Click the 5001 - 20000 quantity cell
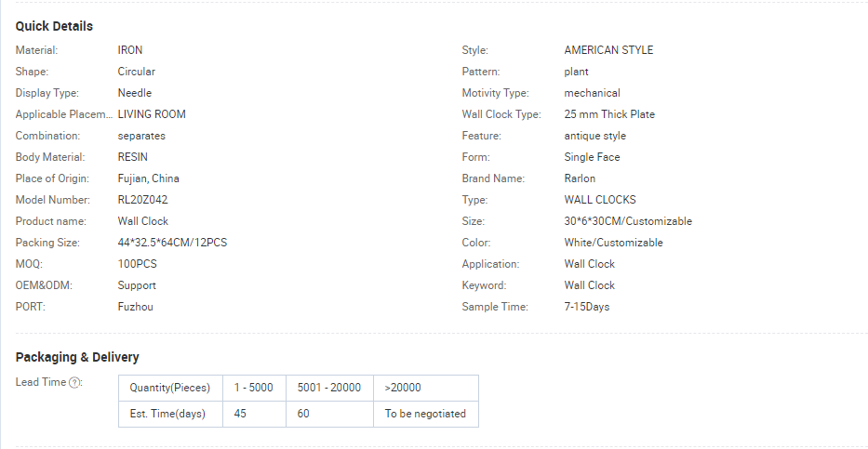Screen dimensions: 868x449 [328, 388]
